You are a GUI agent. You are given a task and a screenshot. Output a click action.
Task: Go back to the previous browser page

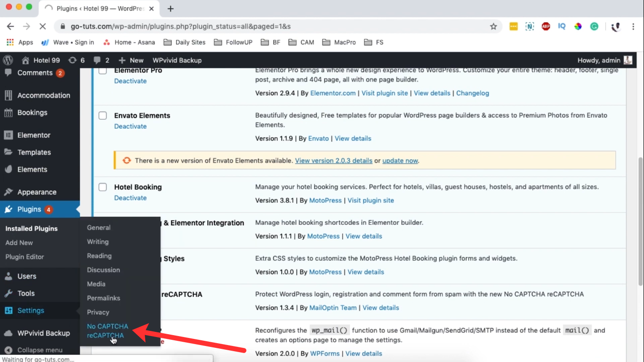click(x=10, y=26)
